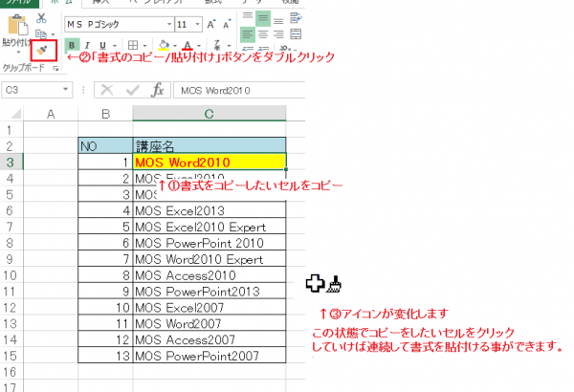Image resolution: width=574 pixels, height=392 pixels.
Task: Open the green File tab
Action: [x=18, y=3]
